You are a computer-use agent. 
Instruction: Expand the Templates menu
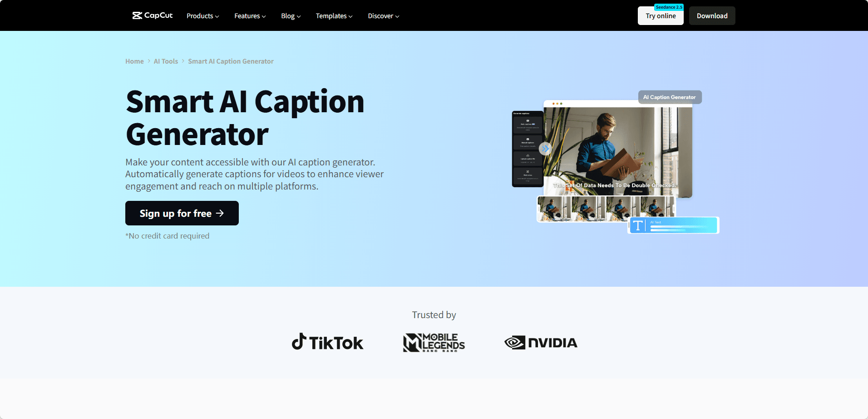click(334, 16)
